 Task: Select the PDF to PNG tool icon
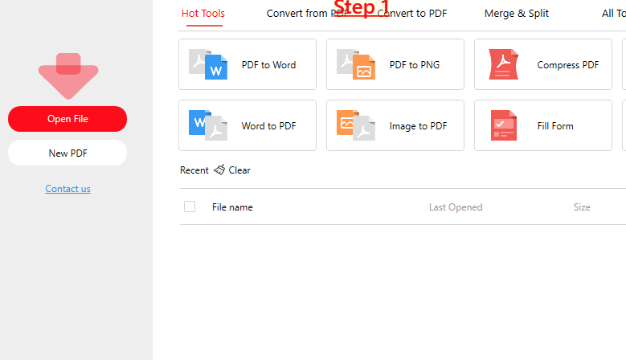click(356, 64)
